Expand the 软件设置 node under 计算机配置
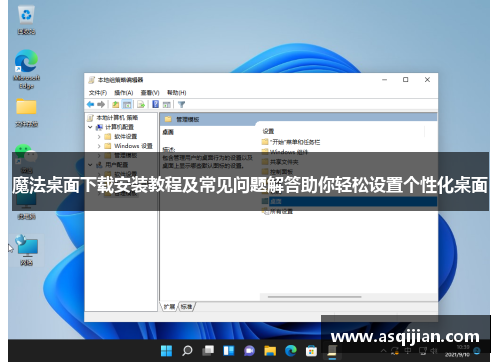Viewport: 500px width, 362px height. pyautogui.click(x=99, y=137)
